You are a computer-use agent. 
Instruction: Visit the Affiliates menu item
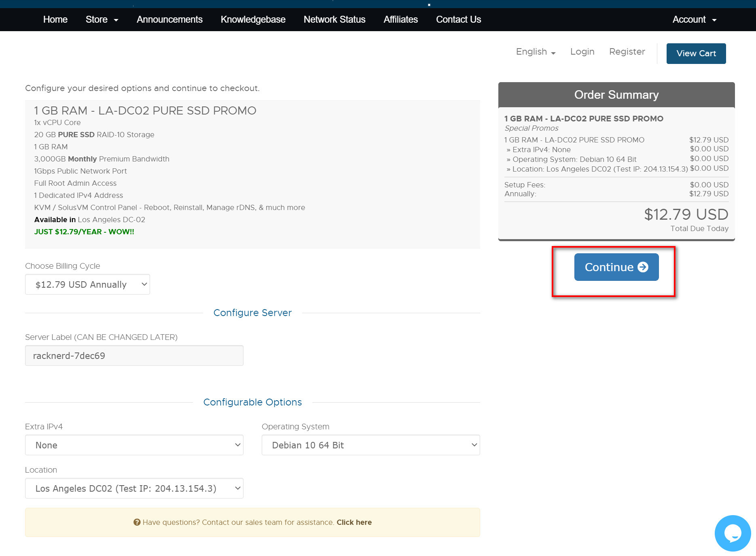(x=400, y=19)
